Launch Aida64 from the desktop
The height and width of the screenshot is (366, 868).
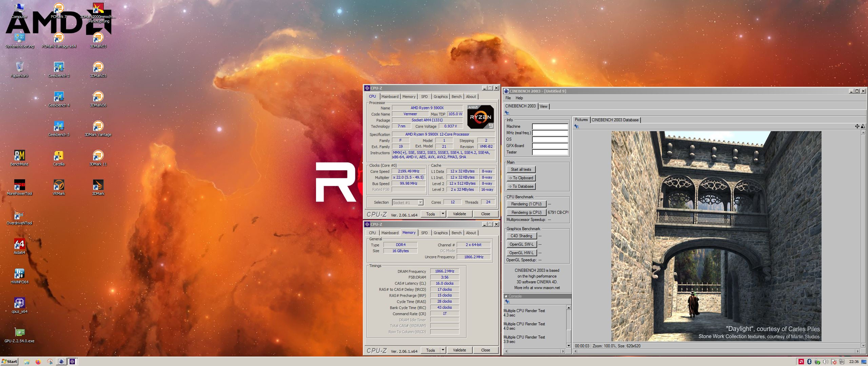click(x=19, y=246)
